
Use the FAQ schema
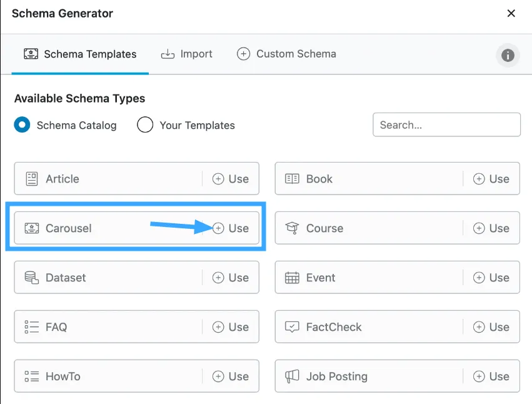231,327
